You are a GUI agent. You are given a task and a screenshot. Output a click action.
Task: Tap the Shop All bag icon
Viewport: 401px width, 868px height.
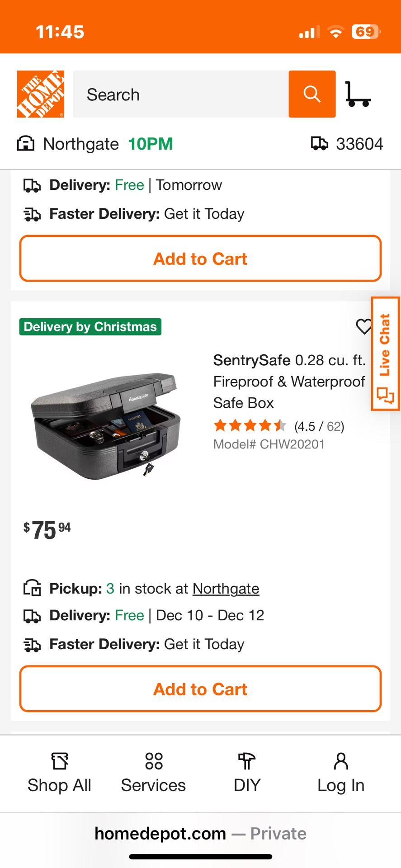[x=59, y=761]
